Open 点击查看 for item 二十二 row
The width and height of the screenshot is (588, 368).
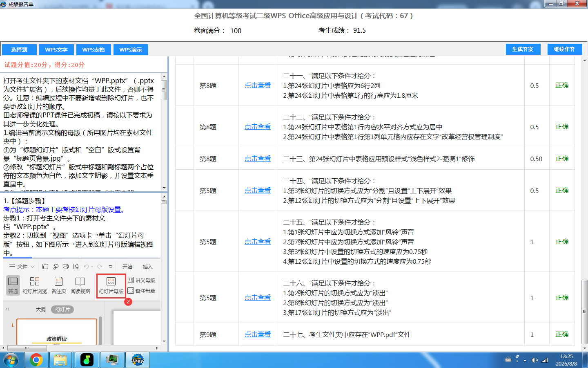click(258, 127)
